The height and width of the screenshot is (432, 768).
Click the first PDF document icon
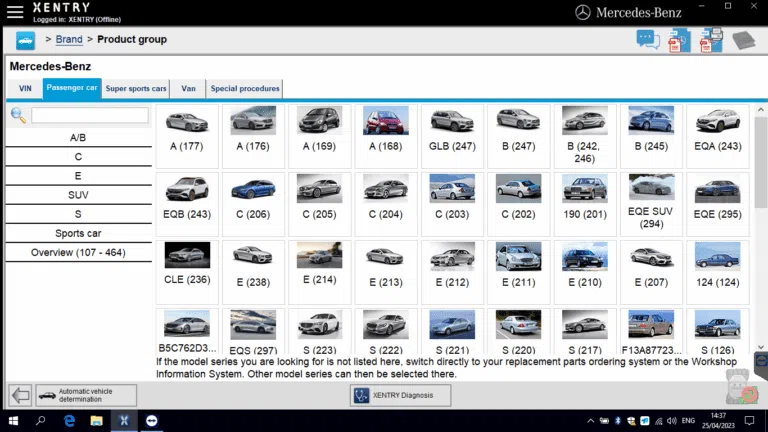click(x=678, y=41)
